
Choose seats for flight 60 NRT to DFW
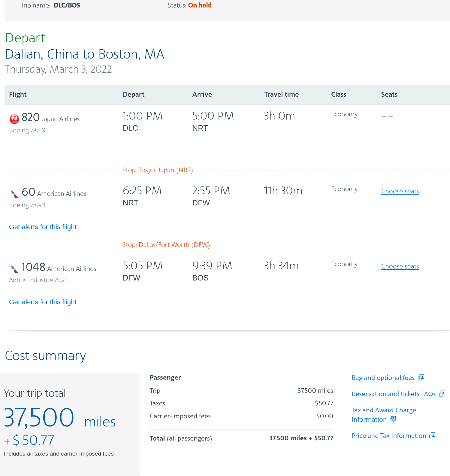tap(400, 191)
